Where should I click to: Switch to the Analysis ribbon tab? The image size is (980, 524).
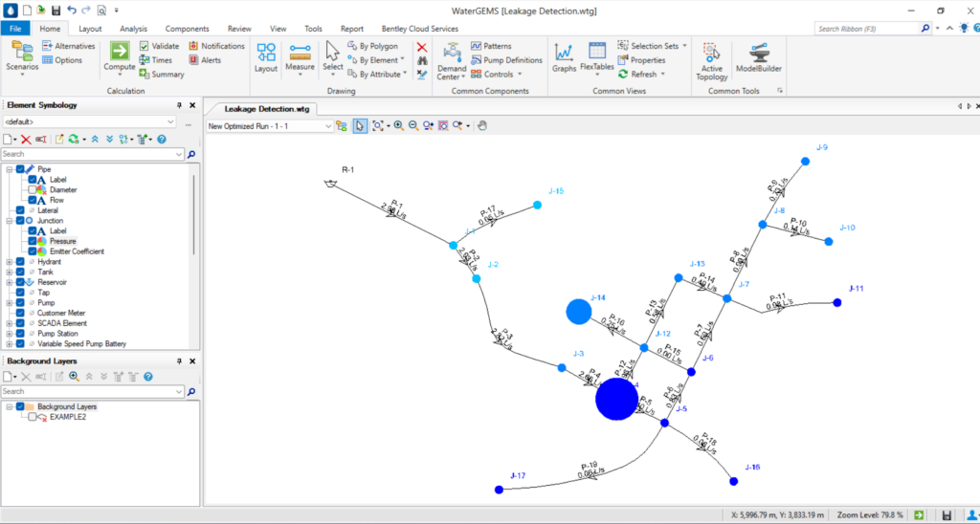[x=133, y=29]
